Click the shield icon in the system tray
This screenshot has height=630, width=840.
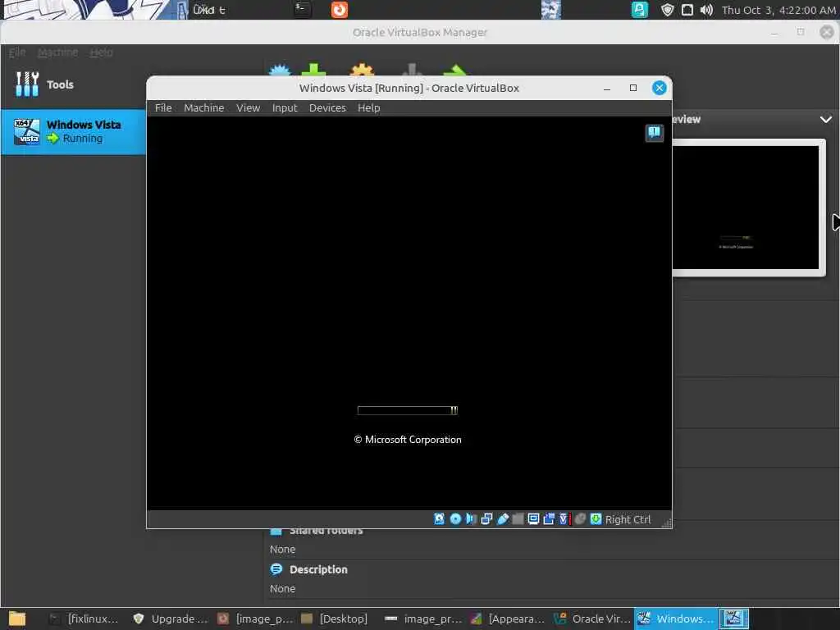(667, 10)
